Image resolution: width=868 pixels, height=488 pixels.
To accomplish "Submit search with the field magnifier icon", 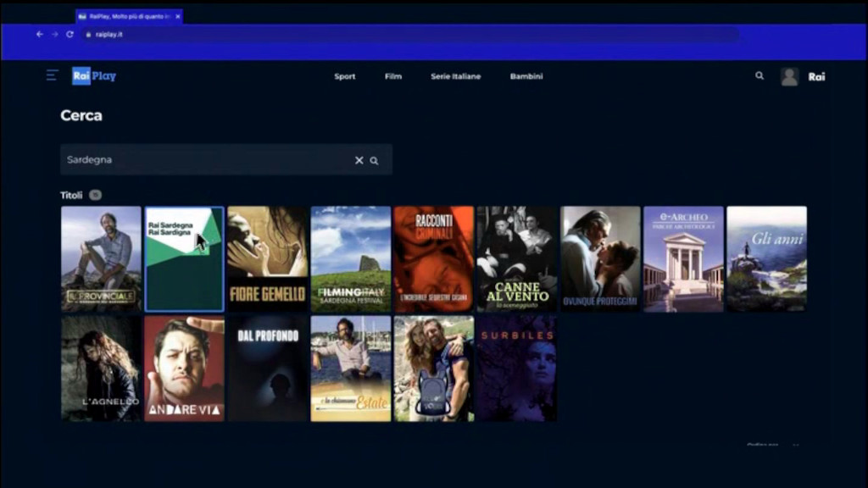I will pos(374,160).
